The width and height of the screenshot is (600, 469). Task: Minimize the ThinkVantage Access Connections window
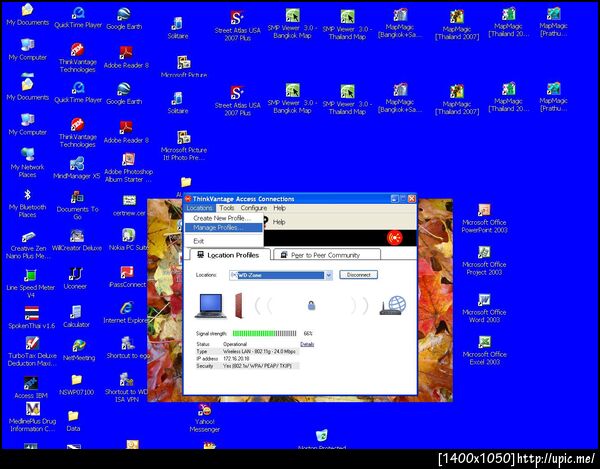tap(395, 199)
